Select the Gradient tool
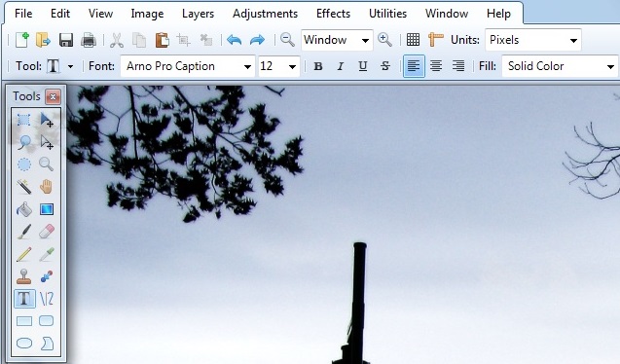The height and width of the screenshot is (364, 620). pyautogui.click(x=47, y=209)
